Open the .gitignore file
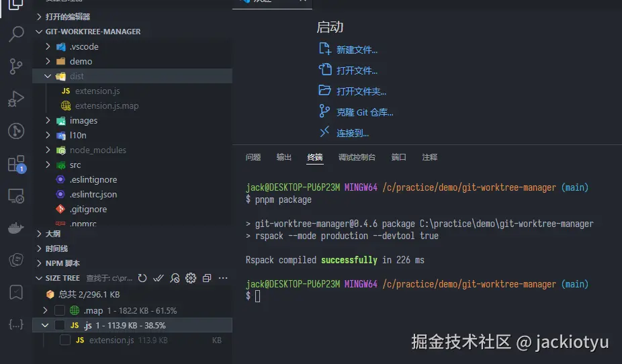The image size is (622, 364). click(88, 209)
